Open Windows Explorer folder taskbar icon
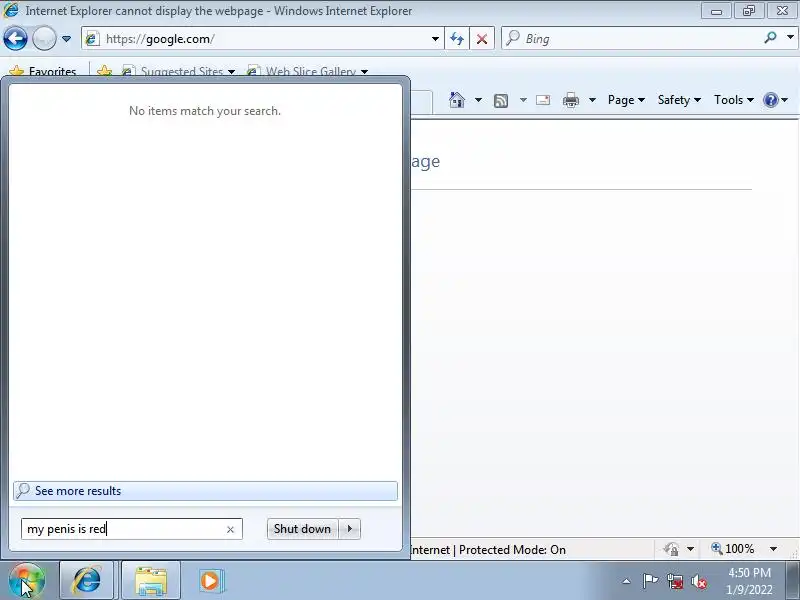Image resolution: width=800 pixels, height=600 pixels. point(151,581)
